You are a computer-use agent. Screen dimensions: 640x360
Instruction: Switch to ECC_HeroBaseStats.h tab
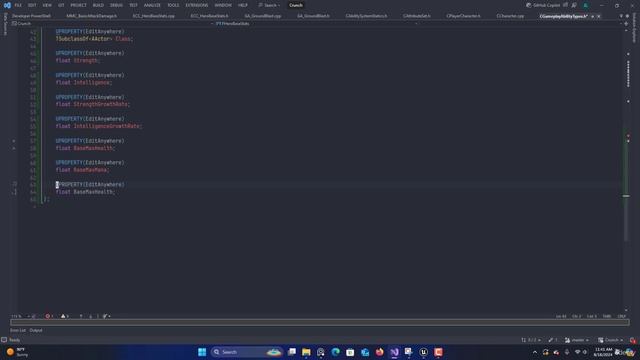coord(209,16)
